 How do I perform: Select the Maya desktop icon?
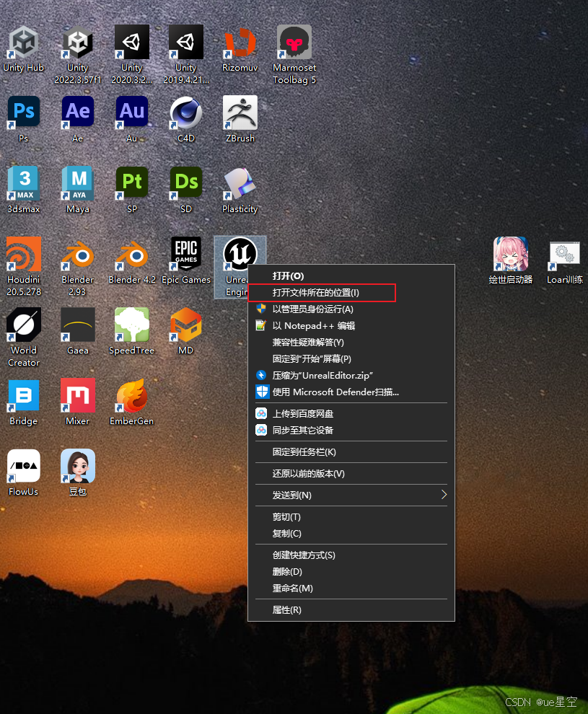click(x=78, y=190)
